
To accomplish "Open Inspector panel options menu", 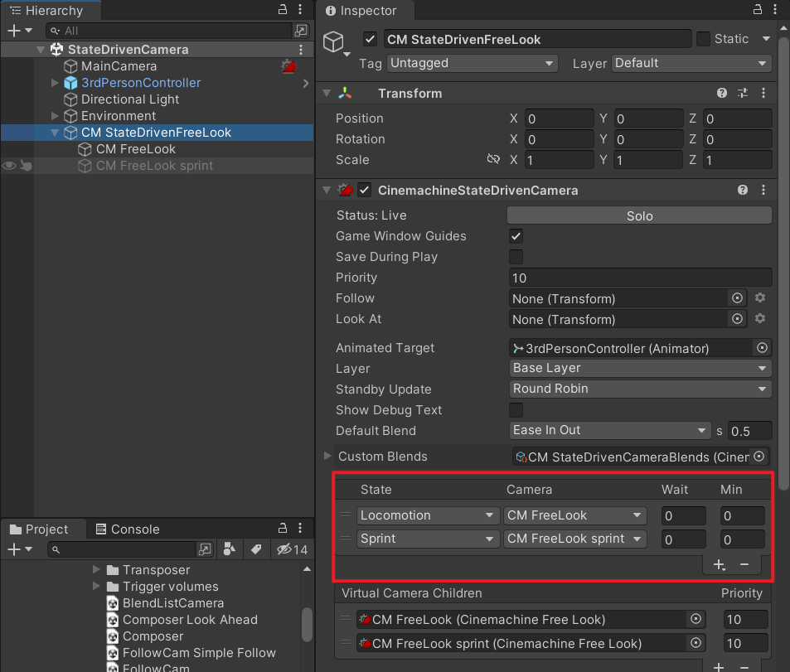I will (x=775, y=9).
